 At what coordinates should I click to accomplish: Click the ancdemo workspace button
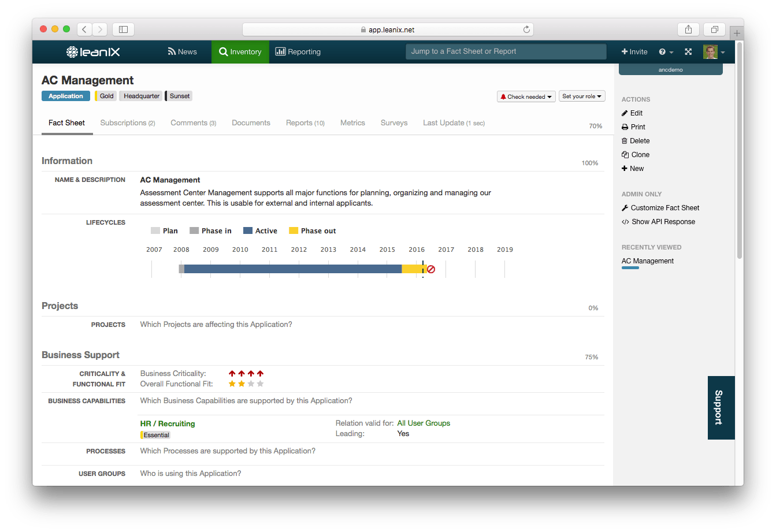(671, 69)
